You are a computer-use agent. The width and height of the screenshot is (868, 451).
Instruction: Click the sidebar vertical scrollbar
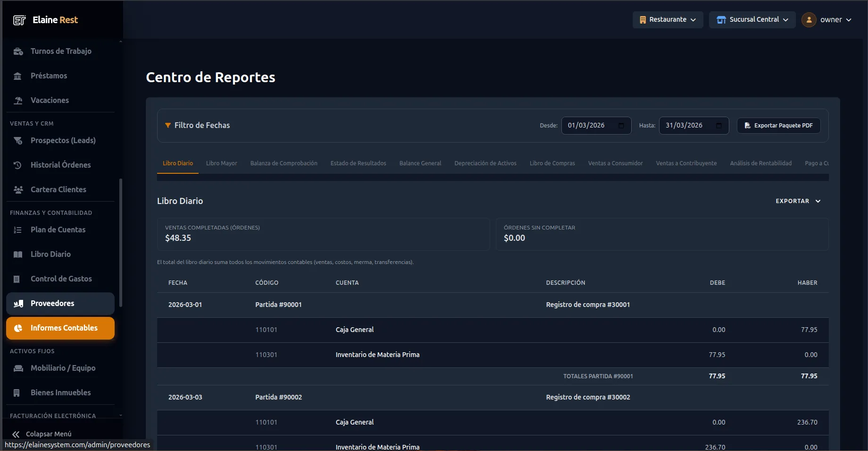point(121,242)
